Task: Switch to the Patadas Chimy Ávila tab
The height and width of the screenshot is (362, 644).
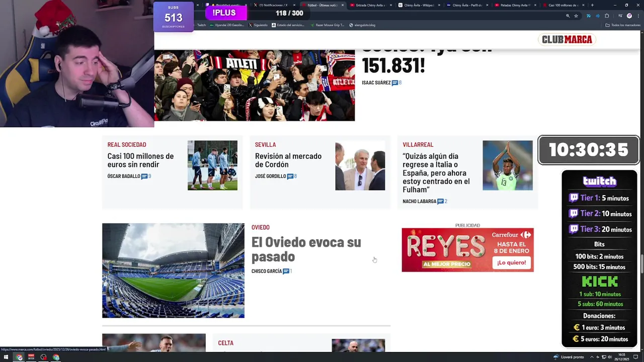Action: pos(515,5)
